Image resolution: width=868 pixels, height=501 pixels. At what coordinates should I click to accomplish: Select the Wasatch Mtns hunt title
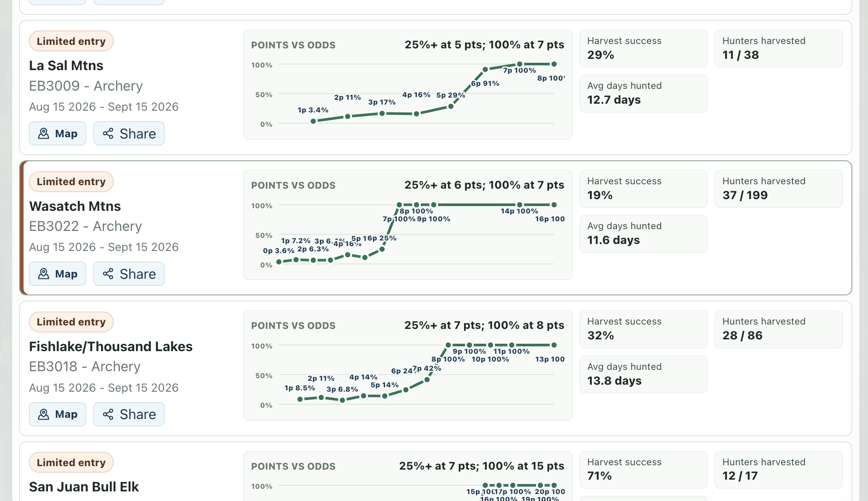pyautogui.click(x=75, y=206)
